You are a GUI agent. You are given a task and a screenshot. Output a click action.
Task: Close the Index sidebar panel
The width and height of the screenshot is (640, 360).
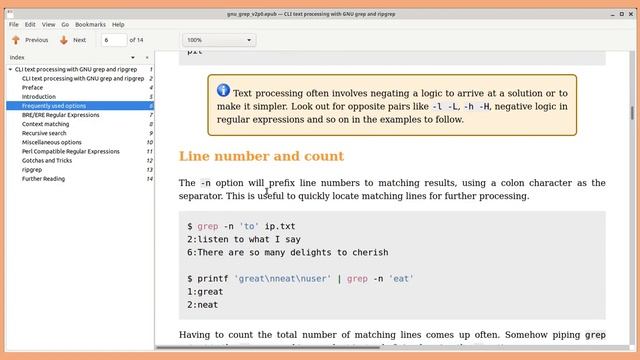click(x=147, y=58)
